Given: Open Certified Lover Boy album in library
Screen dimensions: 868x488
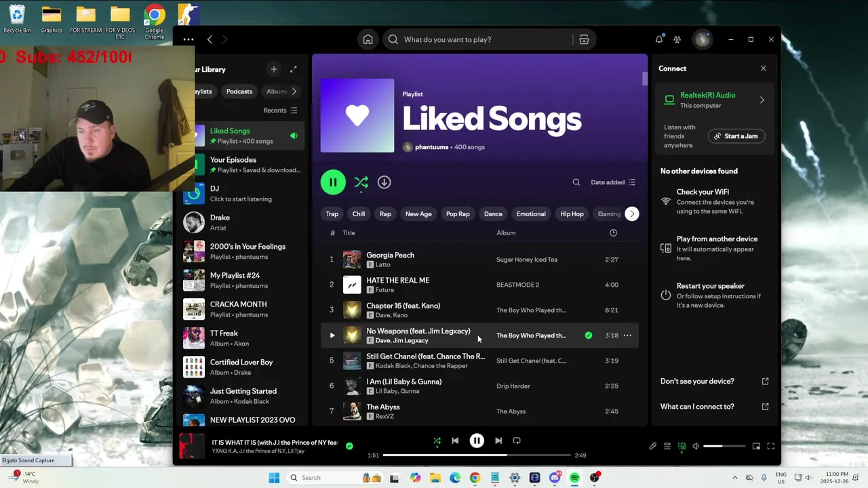Looking at the screenshot, I should click(x=243, y=367).
